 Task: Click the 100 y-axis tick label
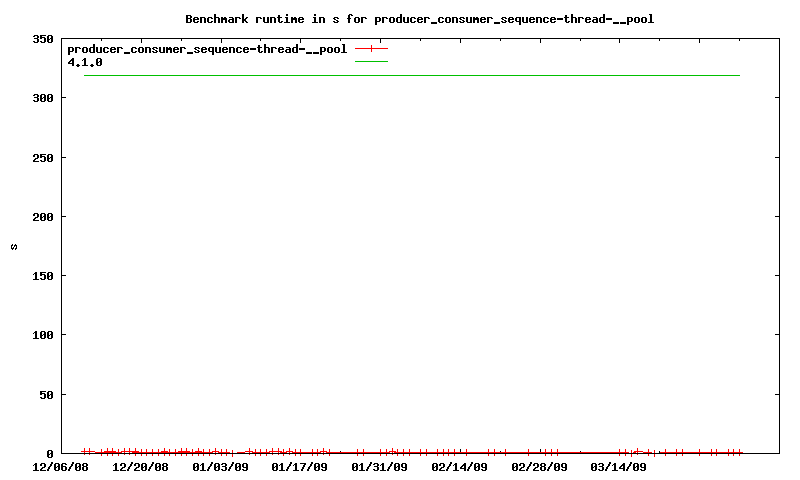click(x=42, y=335)
